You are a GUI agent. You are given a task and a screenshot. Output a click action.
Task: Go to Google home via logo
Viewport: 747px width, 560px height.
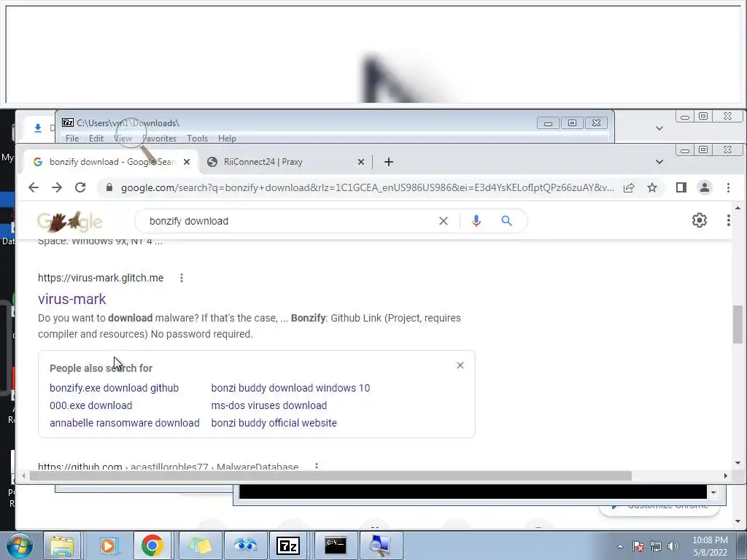[69, 222]
